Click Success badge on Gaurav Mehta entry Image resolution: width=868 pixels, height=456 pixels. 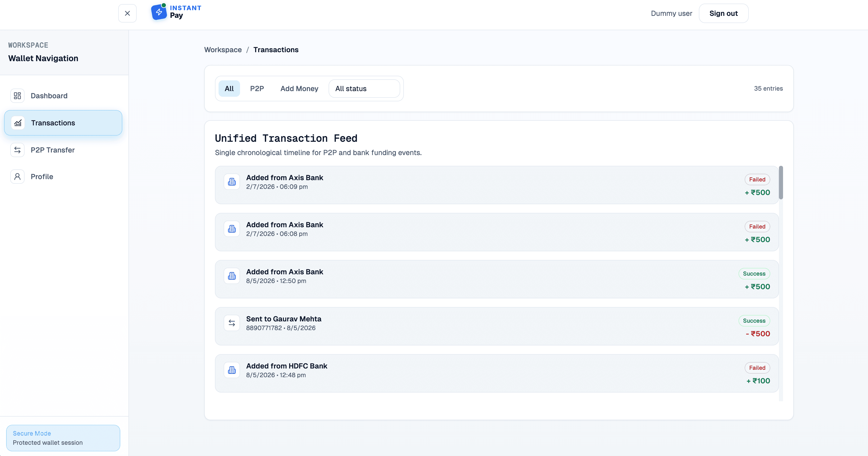(754, 321)
